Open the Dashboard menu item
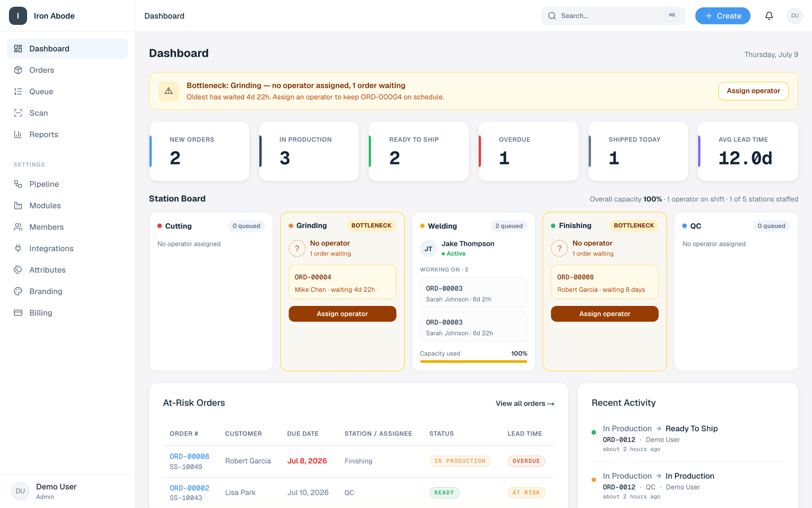Image resolution: width=812 pixels, height=508 pixels. tap(68, 48)
